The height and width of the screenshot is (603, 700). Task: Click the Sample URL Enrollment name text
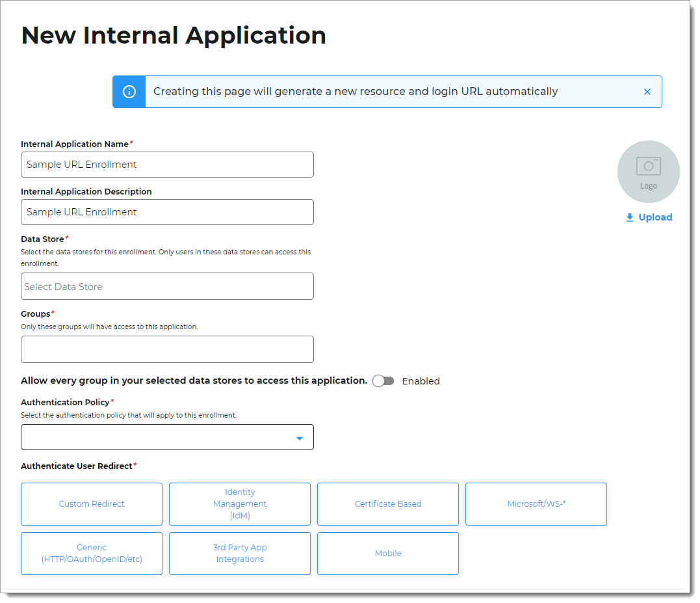[81, 165]
